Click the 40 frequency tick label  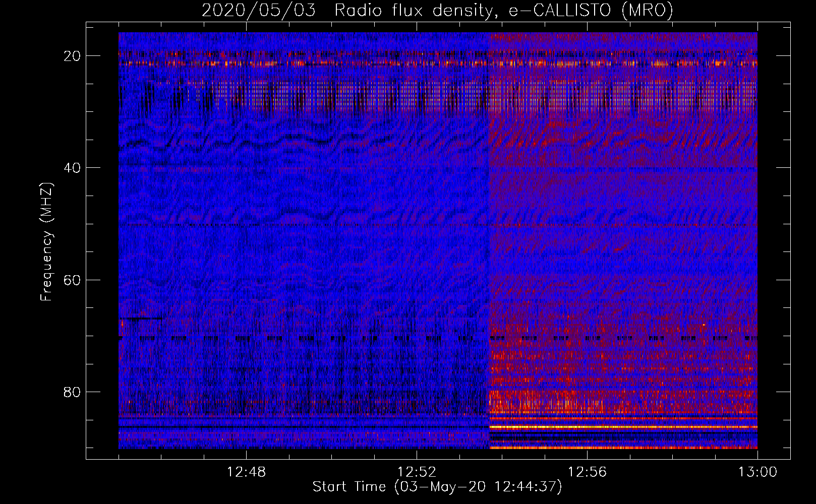click(72, 168)
